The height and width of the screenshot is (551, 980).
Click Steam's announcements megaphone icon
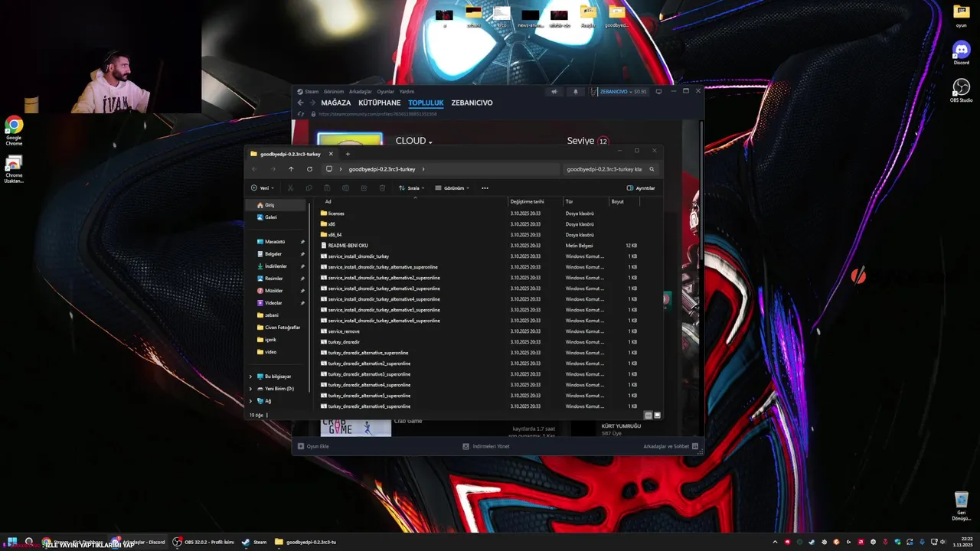tap(554, 92)
